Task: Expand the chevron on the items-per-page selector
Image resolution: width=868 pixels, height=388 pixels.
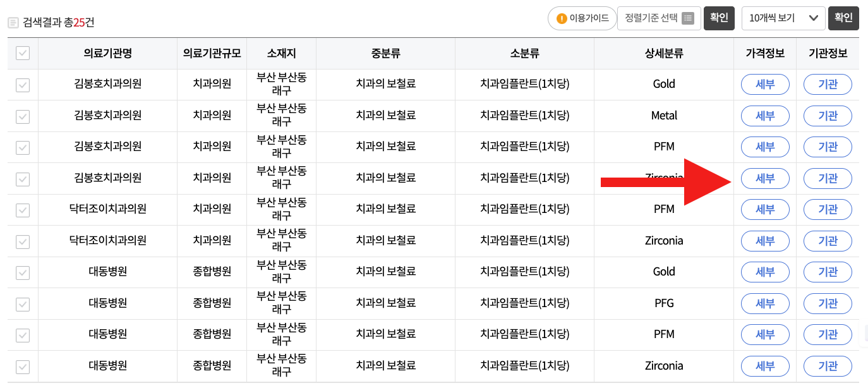Action: coord(814,18)
